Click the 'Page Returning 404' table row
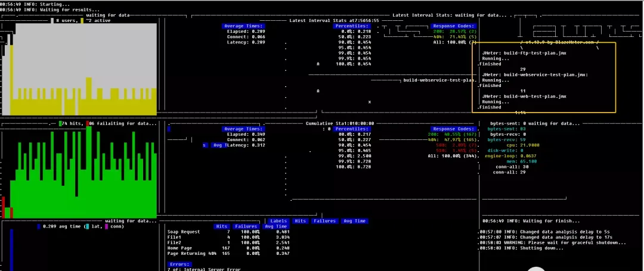Screen dimensions: 644x271 228,253
